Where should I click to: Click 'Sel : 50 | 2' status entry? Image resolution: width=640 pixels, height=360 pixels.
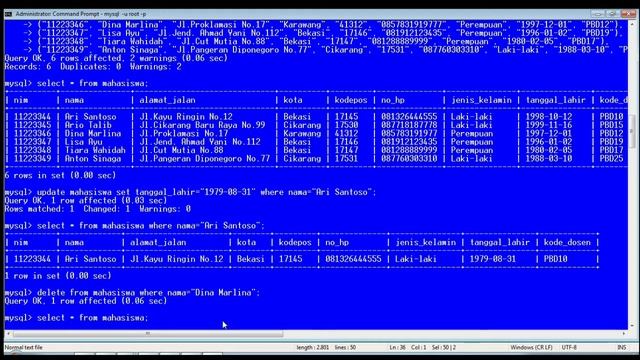pyautogui.click(x=444, y=347)
